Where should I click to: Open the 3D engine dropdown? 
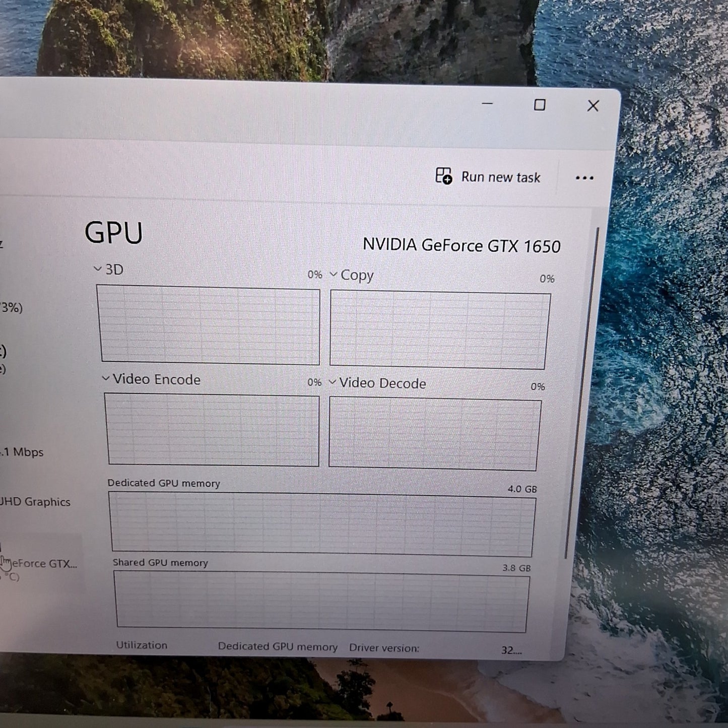tap(98, 269)
